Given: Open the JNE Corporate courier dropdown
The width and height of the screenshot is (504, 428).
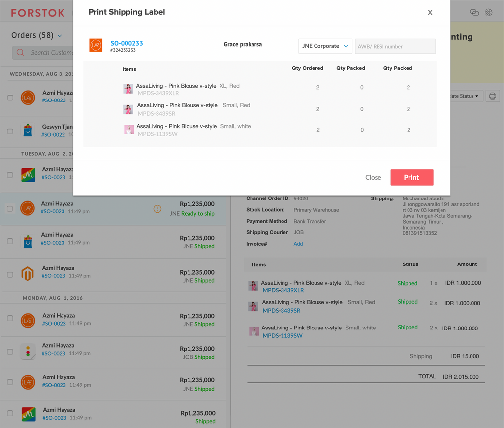Looking at the screenshot, I should click(325, 46).
